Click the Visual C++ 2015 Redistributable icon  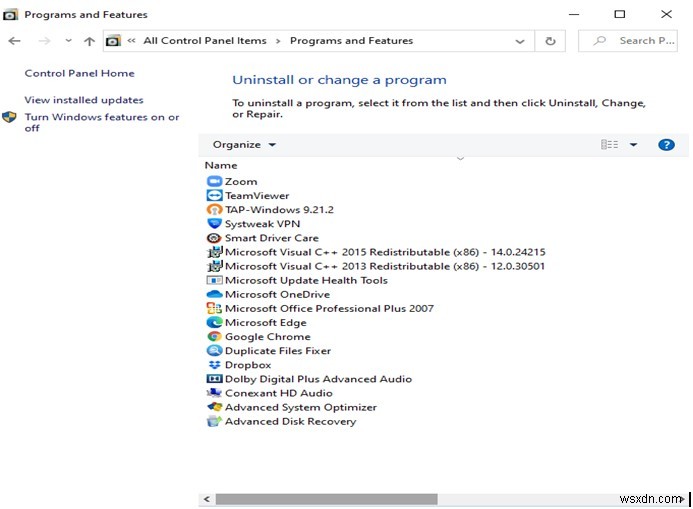215,252
